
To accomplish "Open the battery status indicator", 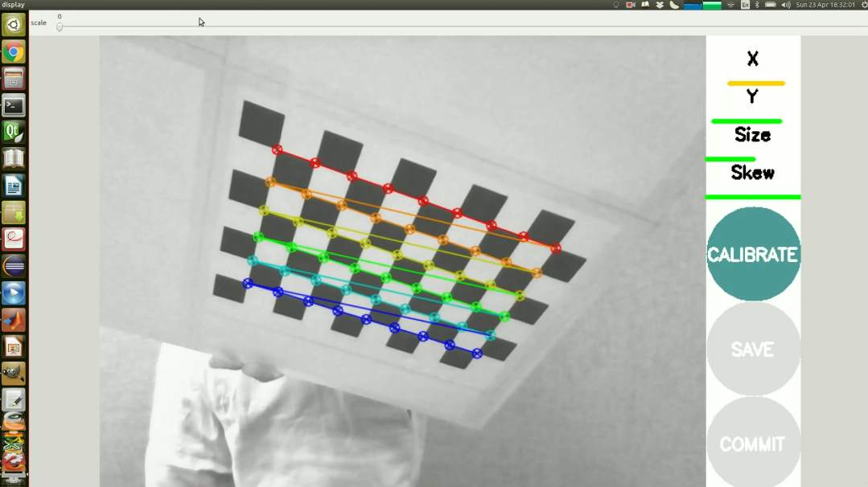I will (770, 5).
